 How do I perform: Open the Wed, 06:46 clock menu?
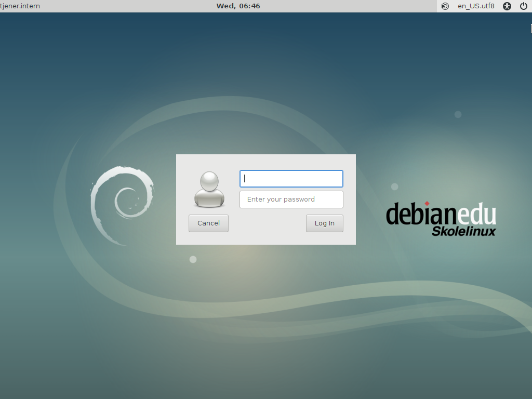point(238,6)
